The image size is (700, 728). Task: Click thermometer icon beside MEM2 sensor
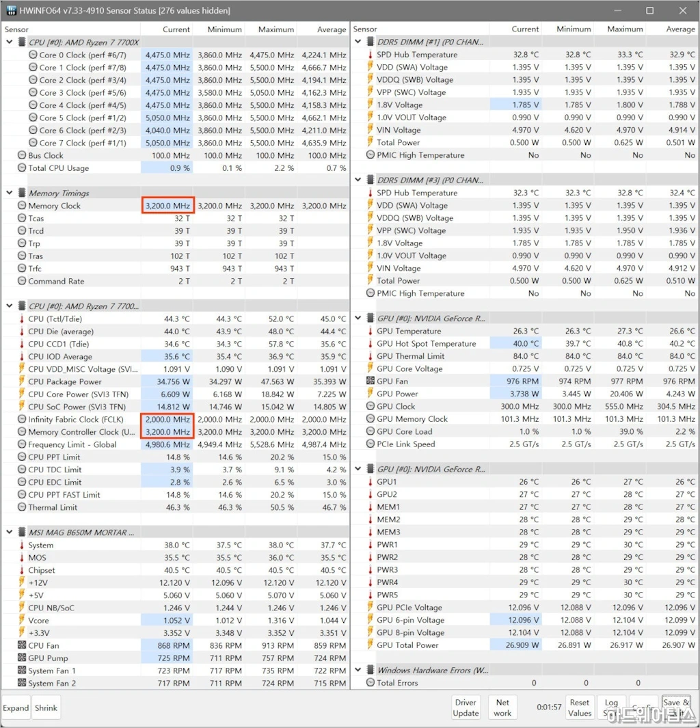coord(371,519)
